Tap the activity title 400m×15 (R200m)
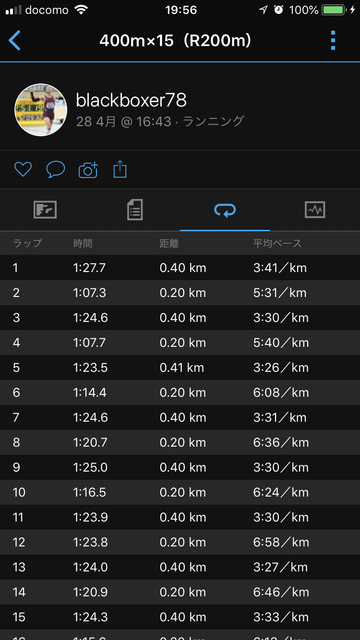The height and width of the screenshot is (640, 360). pyautogui.click(x=175, y=40)
